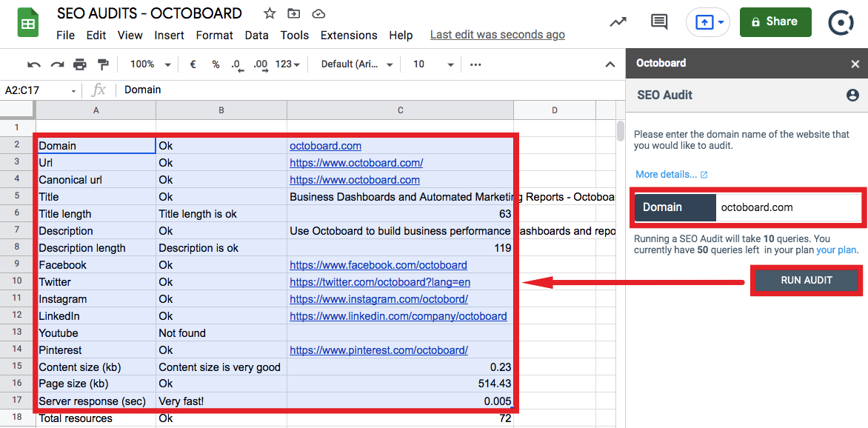Open the zoom 100% dropdown

[x=150, y=64]
